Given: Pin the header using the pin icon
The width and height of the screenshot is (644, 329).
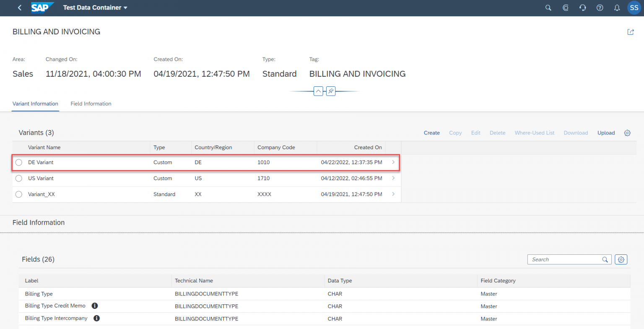Looking at the screenshot, I should 331,91.
